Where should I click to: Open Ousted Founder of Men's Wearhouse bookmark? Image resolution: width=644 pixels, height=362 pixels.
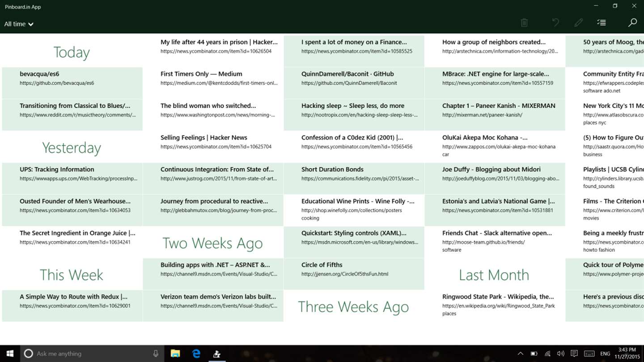pos(72,210)
